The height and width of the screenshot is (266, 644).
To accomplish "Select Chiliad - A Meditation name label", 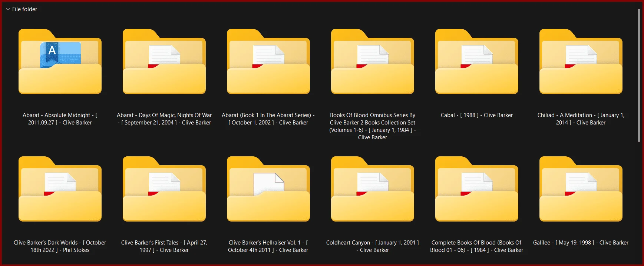I will tap(581, 119).
